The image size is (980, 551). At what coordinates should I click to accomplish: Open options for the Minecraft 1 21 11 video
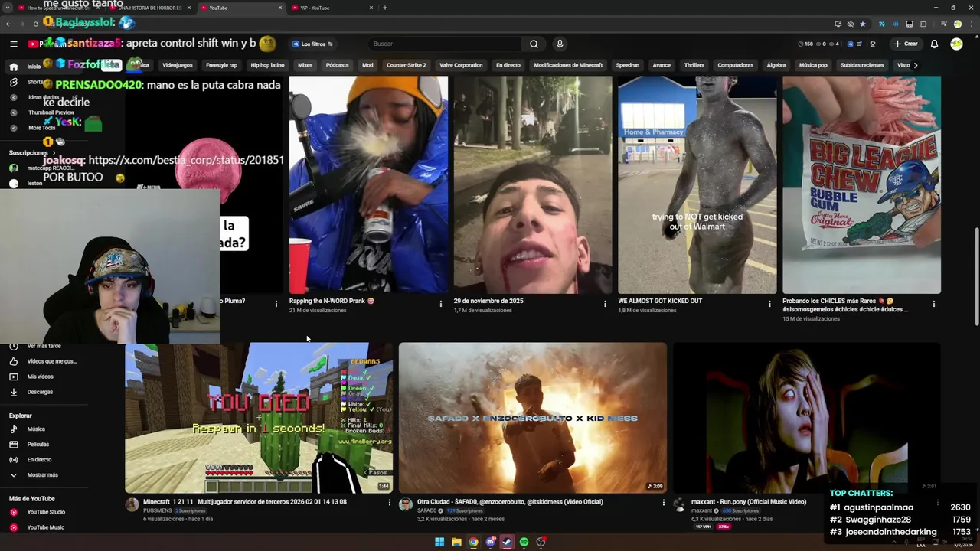click(389, 503)
